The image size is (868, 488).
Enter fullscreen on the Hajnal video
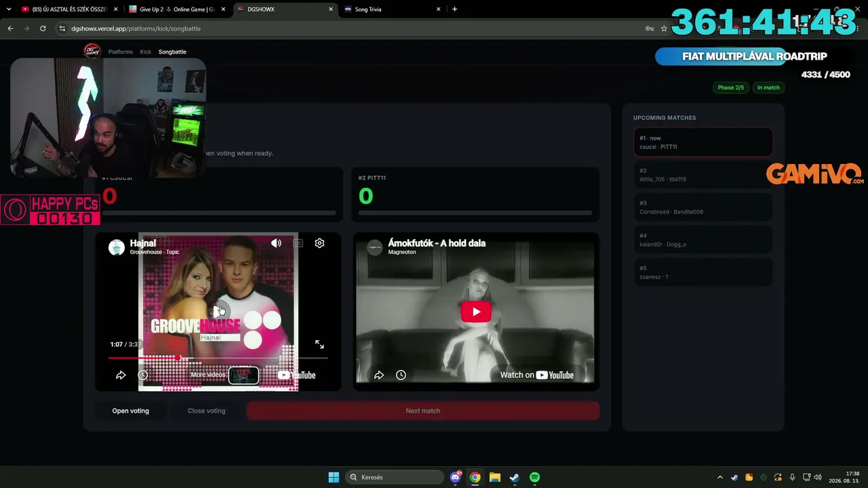pyautogui.click(x=319, y=344)
